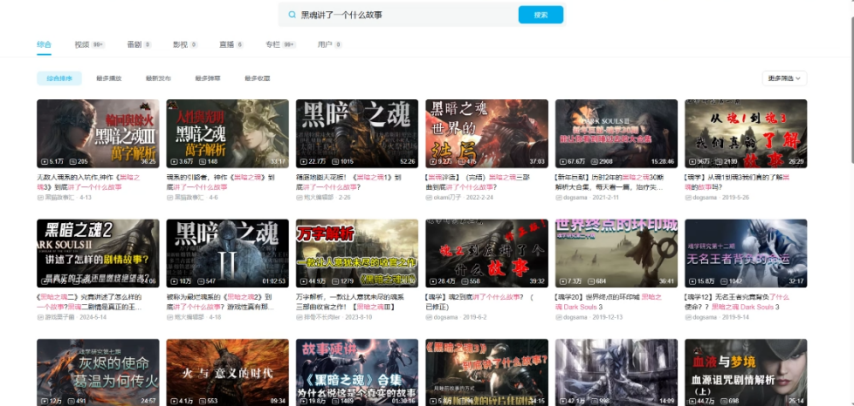Viewport: 854px width, 406px height.
Task: Open title link 《黑暗之魂二》究竟讲述了怎么样的
Action: (89, 302)
